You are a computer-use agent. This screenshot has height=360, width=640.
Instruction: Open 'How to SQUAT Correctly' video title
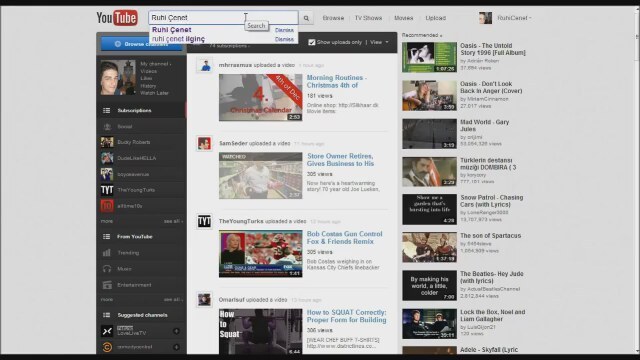click(346, 316)
